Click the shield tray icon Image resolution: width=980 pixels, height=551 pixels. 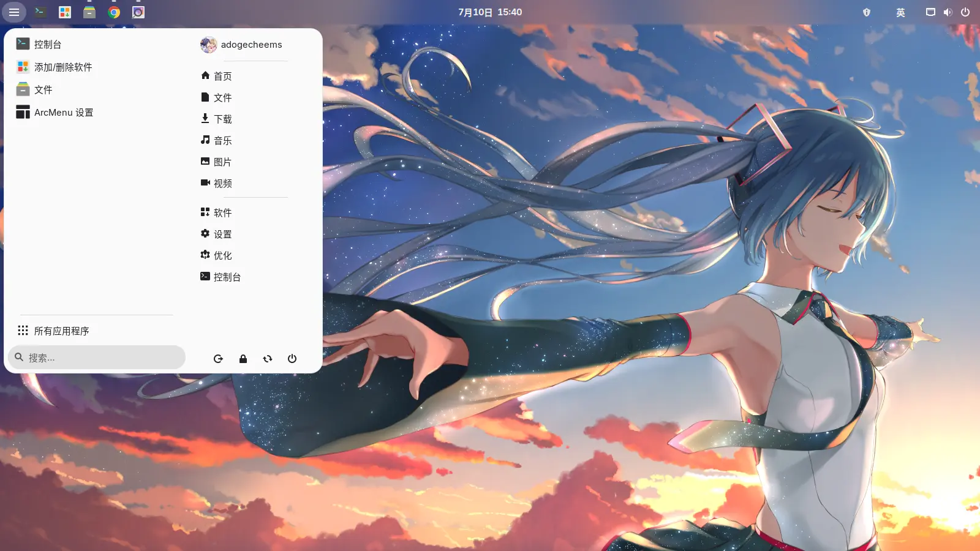pos(867,12)
